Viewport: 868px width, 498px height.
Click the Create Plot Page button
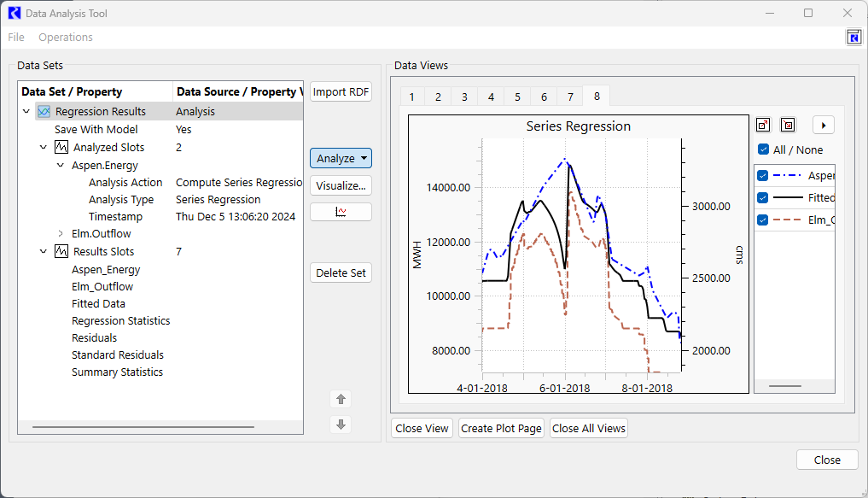[501, 428]
